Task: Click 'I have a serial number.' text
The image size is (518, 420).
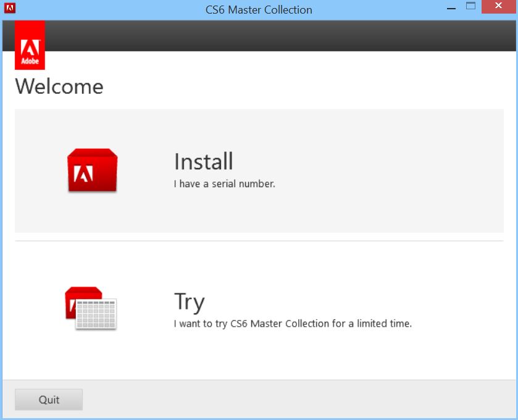Action: [224, 183]
